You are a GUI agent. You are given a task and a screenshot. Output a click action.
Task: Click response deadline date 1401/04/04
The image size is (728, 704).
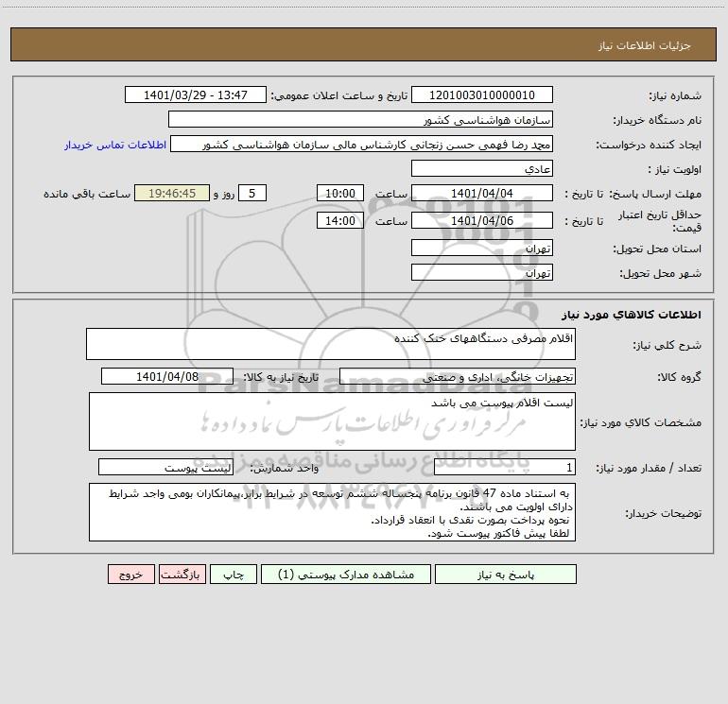click(482, 193)
